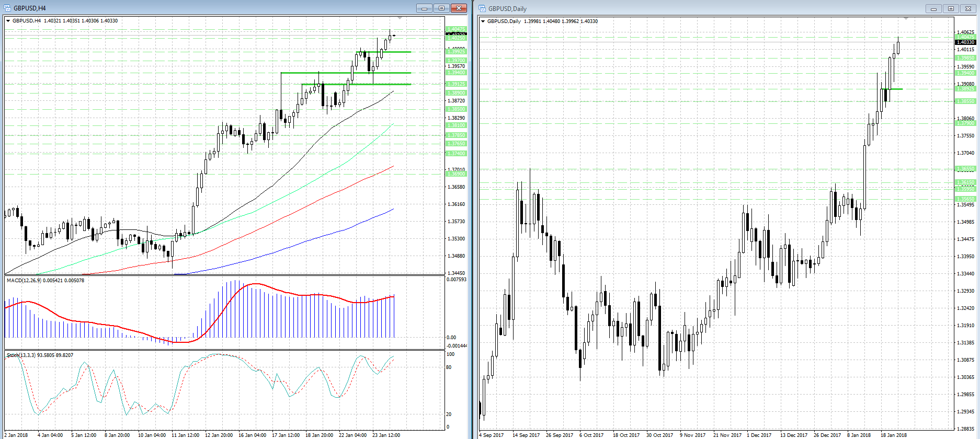Click the 1.34880 price axis value
This screenshot has width=980, height=439.
[x=457, y=256]
